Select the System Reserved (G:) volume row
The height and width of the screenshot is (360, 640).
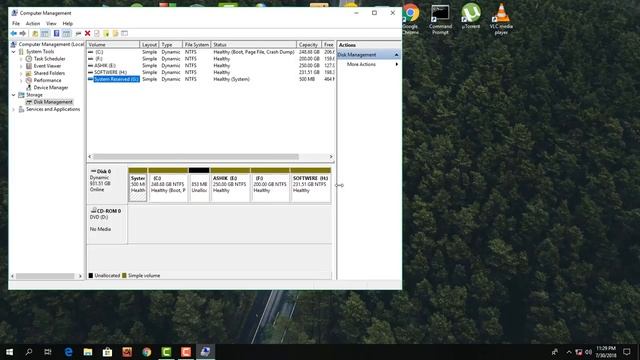coord(211,79)
